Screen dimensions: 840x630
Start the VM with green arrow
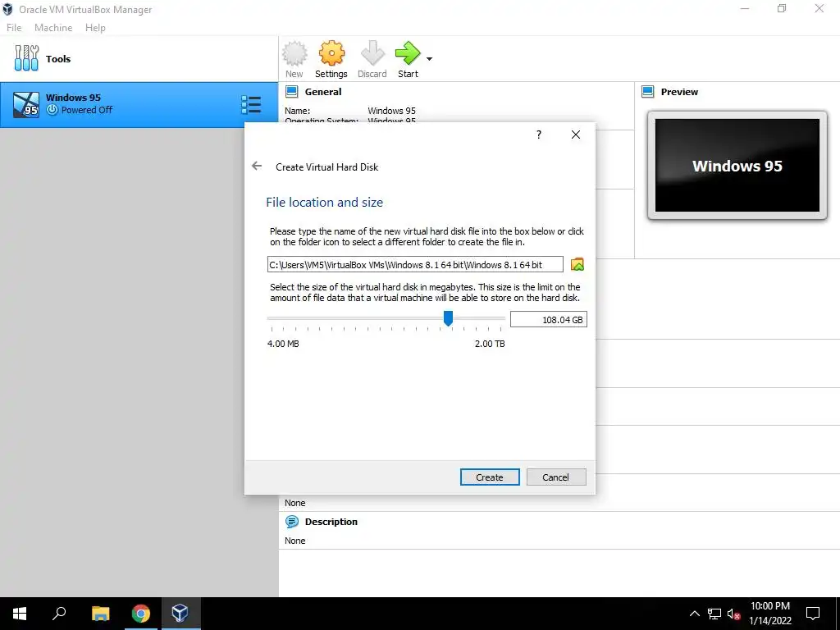click(x=409, y=53)
